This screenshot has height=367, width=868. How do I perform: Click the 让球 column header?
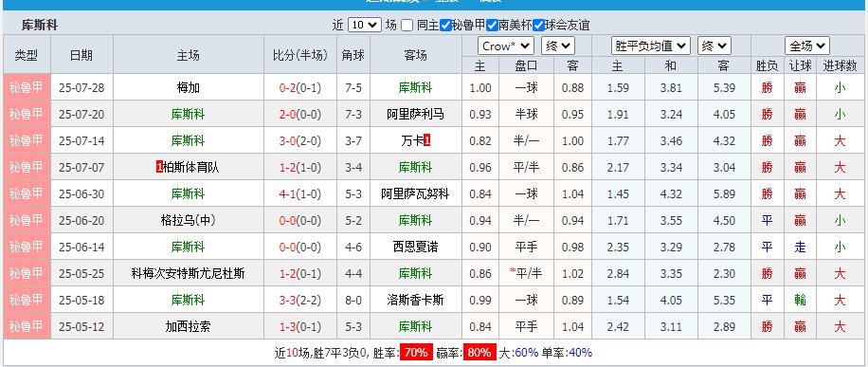(800, 66)
